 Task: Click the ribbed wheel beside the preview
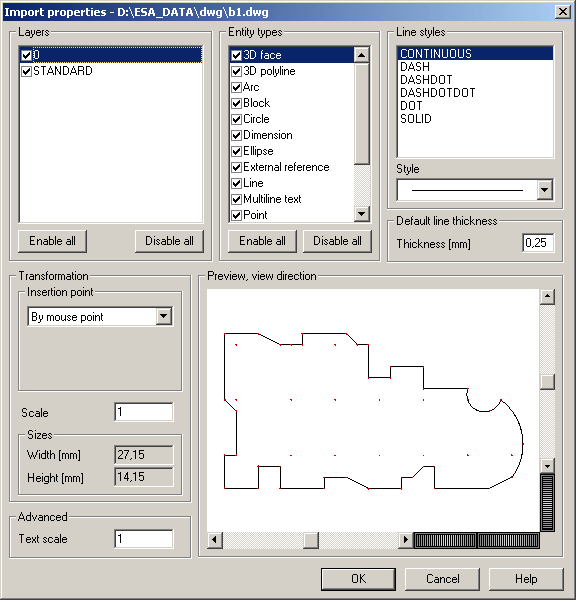[x=548, y=502]
